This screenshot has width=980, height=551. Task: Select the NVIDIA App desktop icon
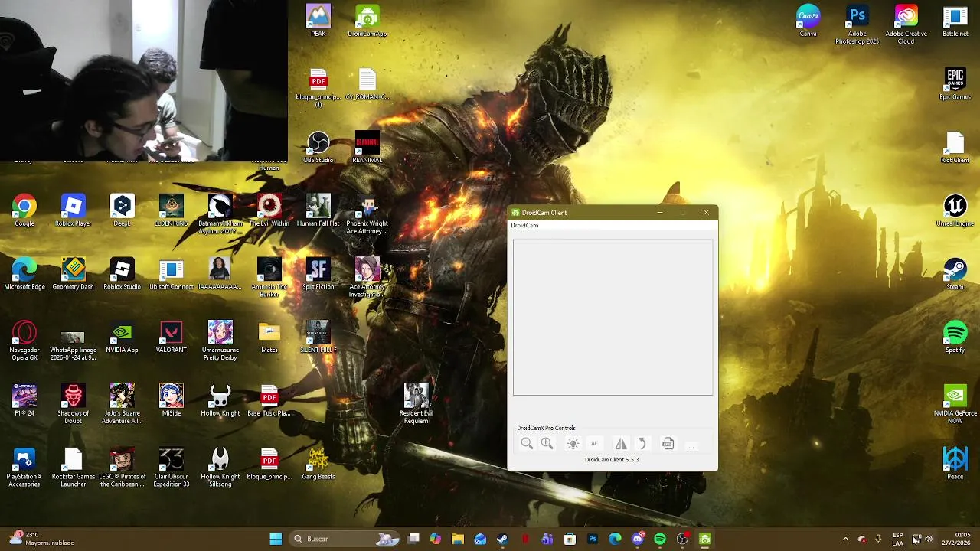point(122,337)
